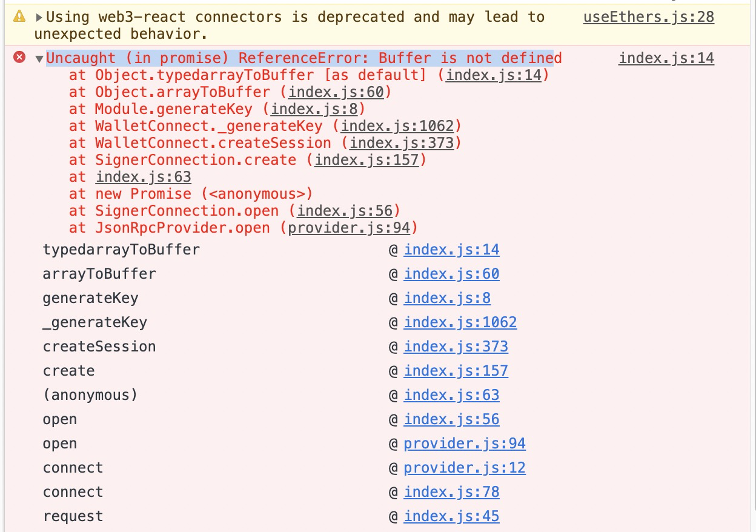
Task: Open request source at index.js:45
Action: point(452,516)
